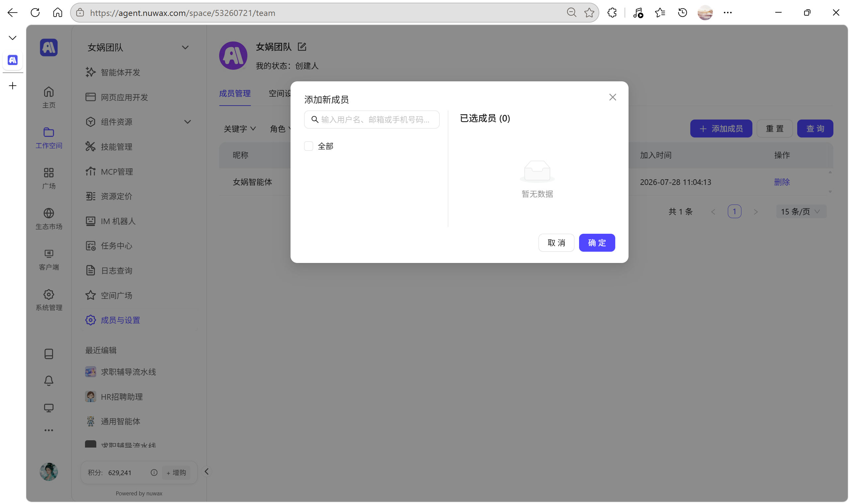Image resolution: width=850 pixels, height=504 pixels.
Task: Open the 广场 grid icon
Action: (x=48, y=178)
